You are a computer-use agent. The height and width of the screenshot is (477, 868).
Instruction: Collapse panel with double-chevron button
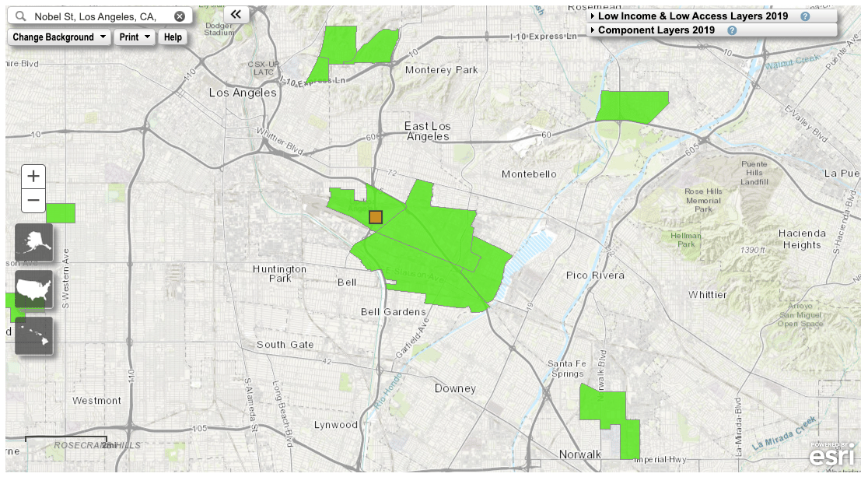point(236,15)
